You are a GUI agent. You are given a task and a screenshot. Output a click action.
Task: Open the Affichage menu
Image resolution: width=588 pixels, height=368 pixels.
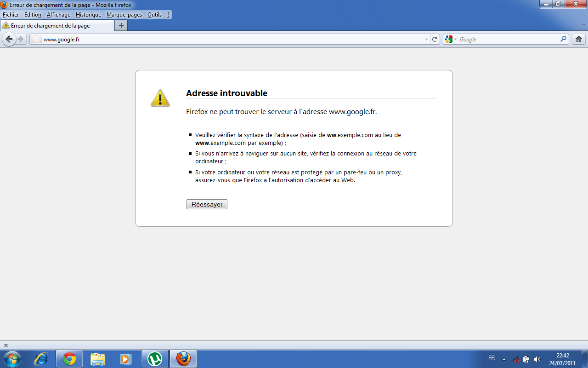pos(59,15)
